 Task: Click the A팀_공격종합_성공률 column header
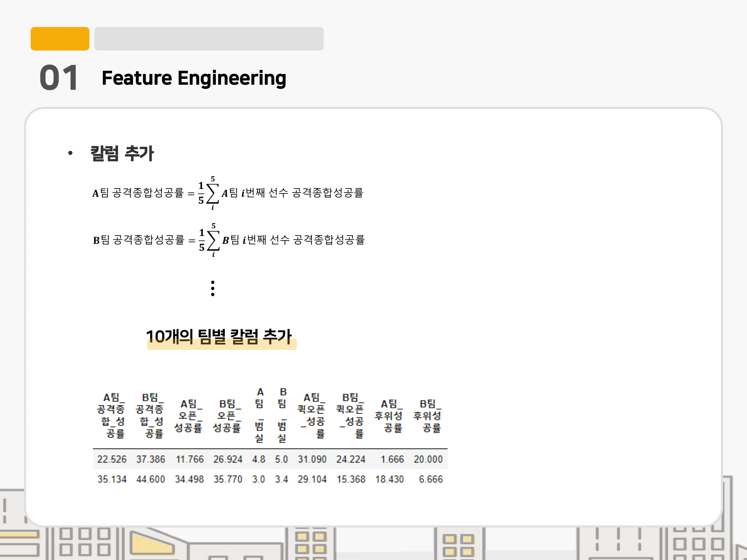111,415
